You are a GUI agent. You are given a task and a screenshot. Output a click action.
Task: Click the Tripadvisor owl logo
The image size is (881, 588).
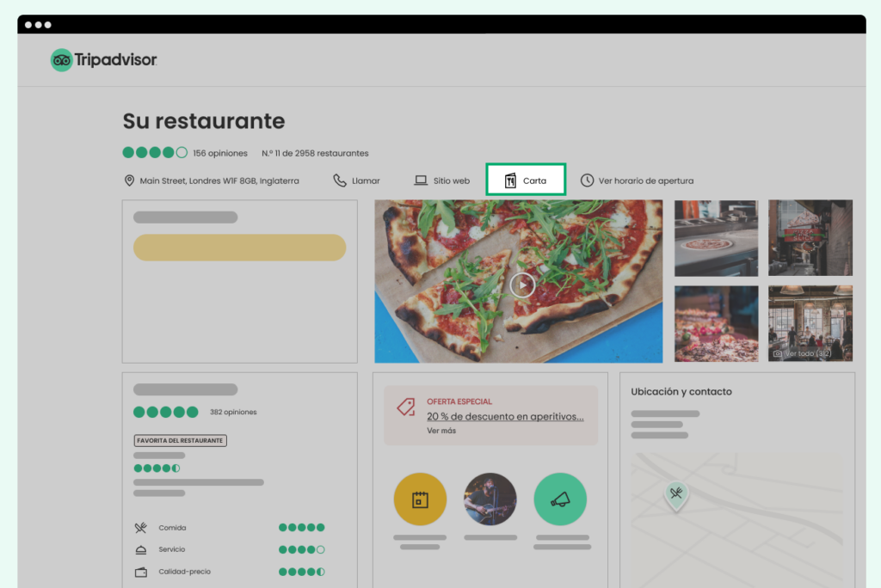[x=61, y=60]
